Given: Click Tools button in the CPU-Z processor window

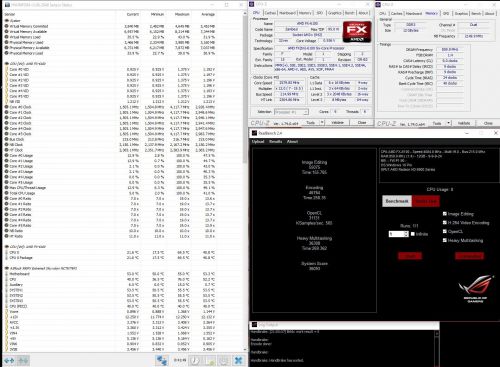Looking at the screenshot, I should pos(311,123).
